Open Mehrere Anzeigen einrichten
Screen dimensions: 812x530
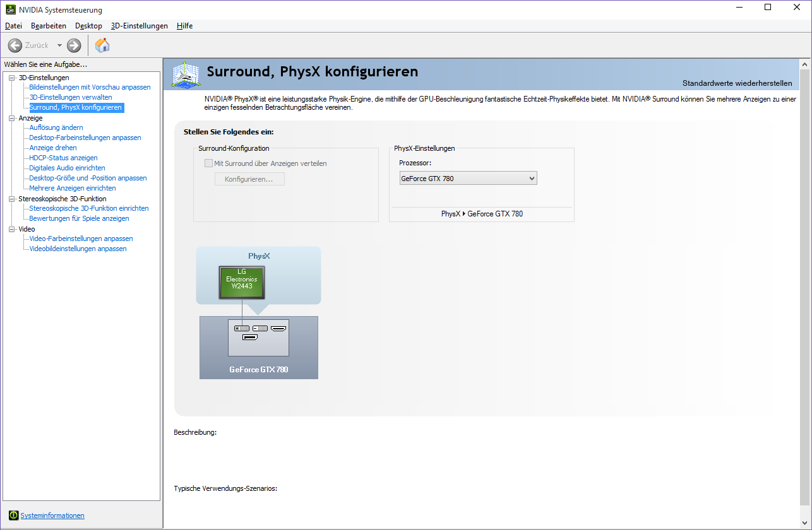(73, 188)
